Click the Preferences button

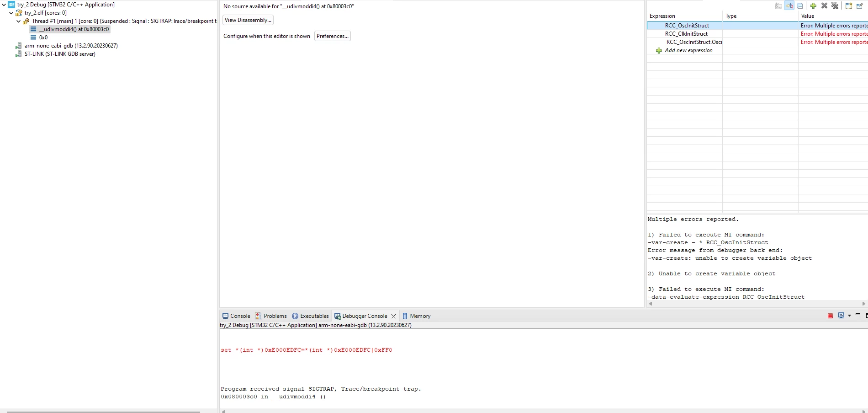(x=333, y=36)
